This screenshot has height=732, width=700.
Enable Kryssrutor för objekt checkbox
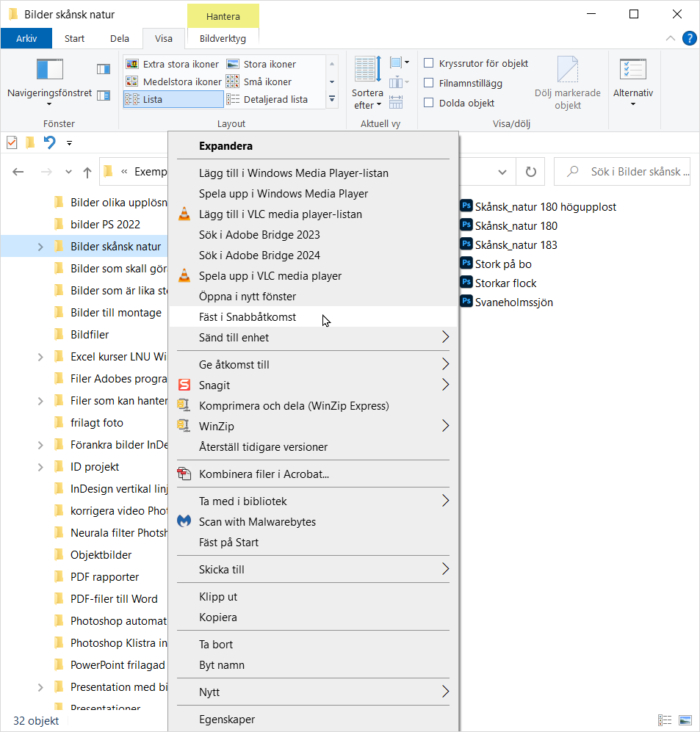tap(429, 64)
